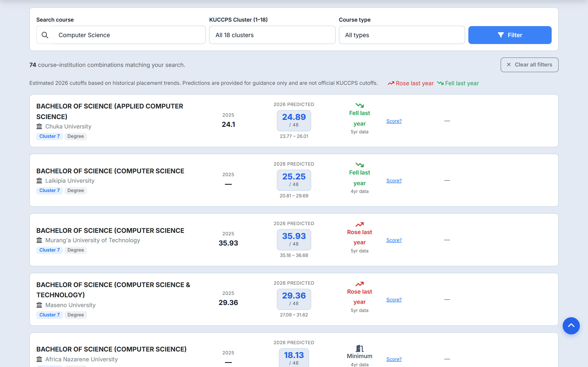Click the 24.89 predicted cutoff box
588x367 pixels.
pos(294,120)
